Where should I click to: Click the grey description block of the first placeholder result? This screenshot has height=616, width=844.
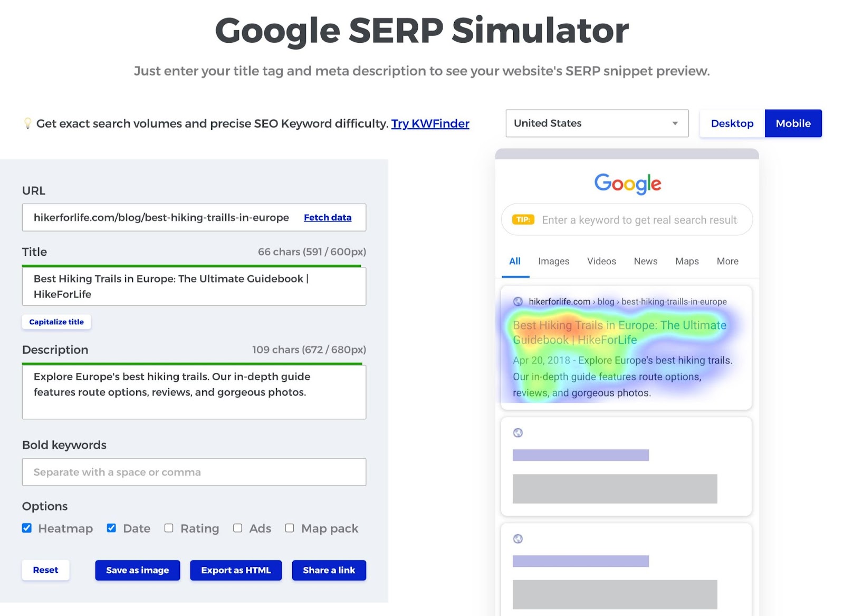(615, 489)
